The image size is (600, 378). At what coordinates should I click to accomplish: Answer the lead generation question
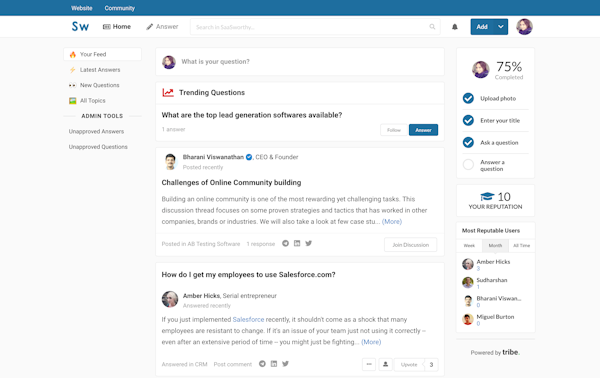[x=423, y=130]
